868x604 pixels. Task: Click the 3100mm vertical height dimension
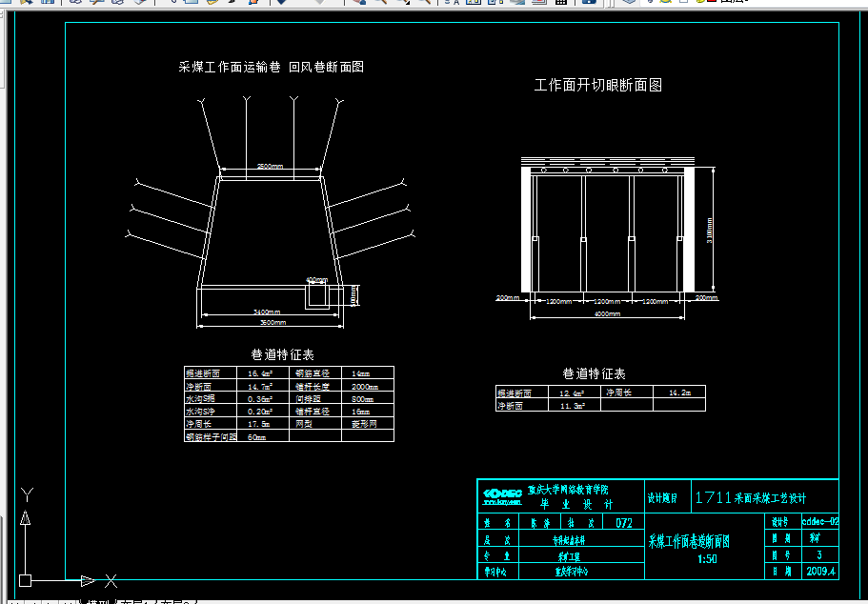(x=710, y=230)
